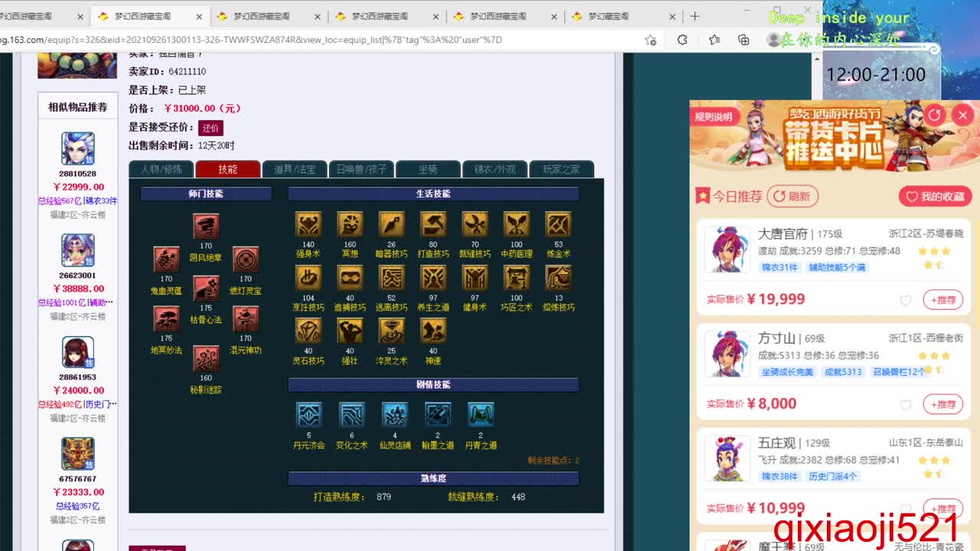Switch to the 人物/修炼 tab

point(162,169)
